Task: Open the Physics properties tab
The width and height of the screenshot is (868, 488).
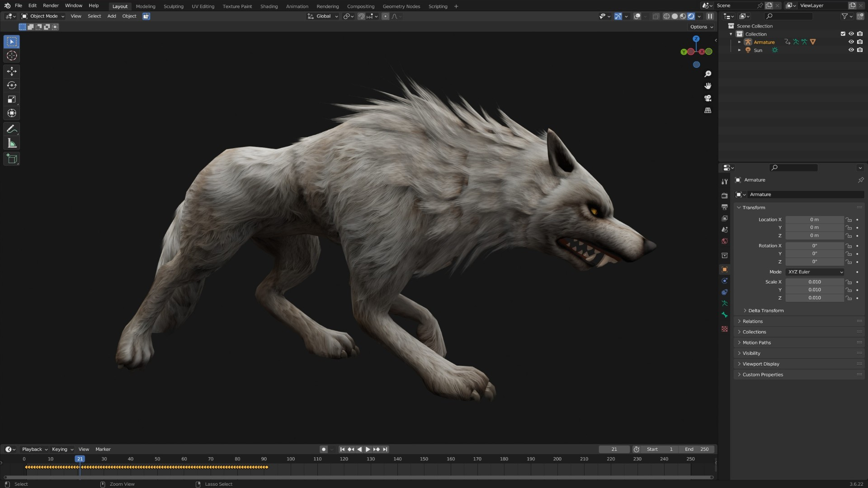Action: [x=725, y=281]
